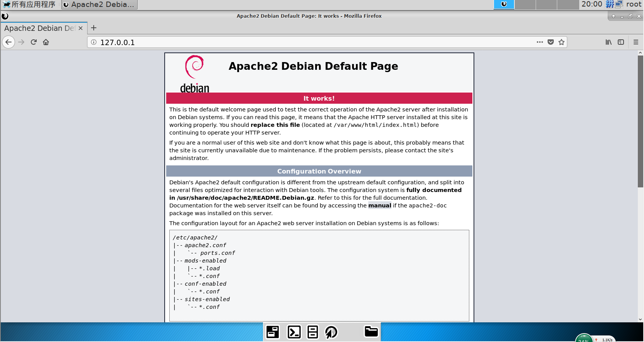Screen dimensions: 644x342
Task: Go back to the previous page
Action: coord(8,42)
